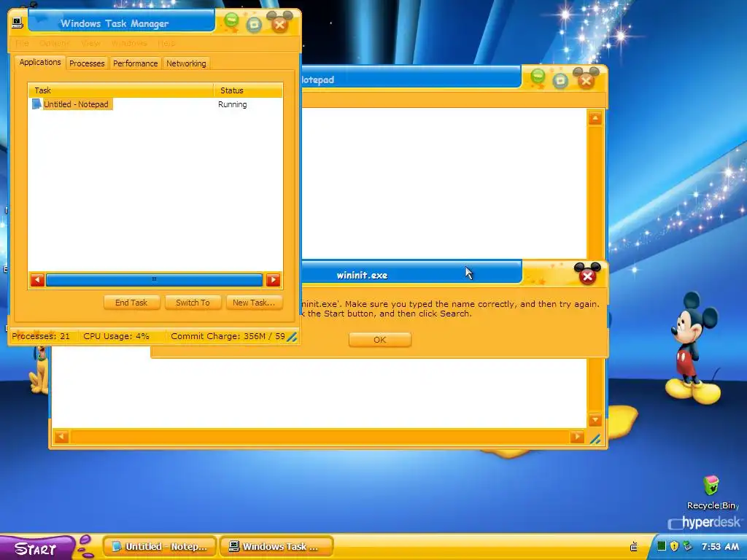
Task: Click the Task list right scroll arrow
Action: pos(273,280)
